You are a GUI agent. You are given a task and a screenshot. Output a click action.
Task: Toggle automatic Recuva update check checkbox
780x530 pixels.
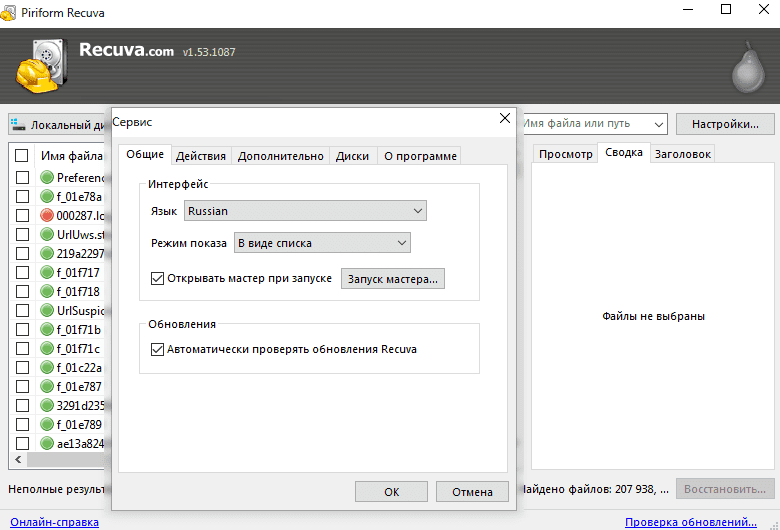157,349
